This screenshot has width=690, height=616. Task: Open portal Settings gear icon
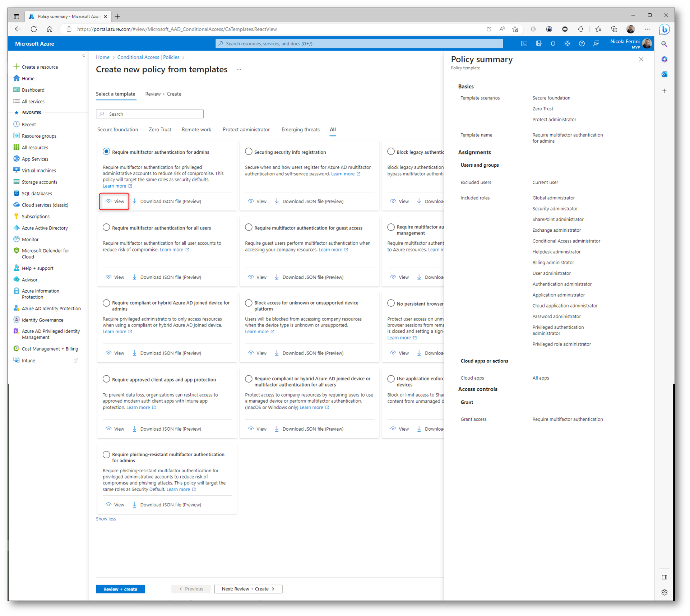(x=567, y=43)
